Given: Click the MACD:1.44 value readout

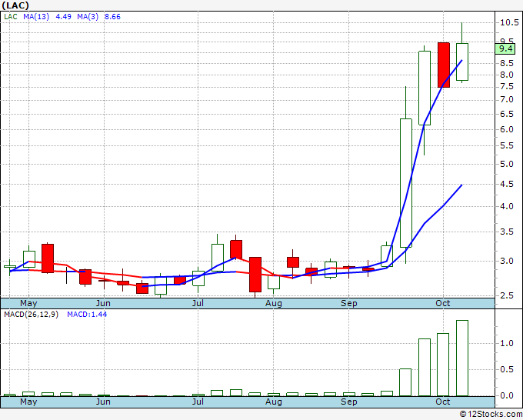Looking at the screenshot, I should (87, 315).
